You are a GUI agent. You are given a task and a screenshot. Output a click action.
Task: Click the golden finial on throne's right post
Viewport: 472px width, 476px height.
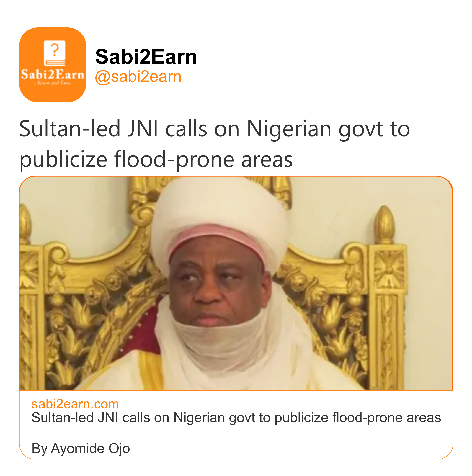[x=385, y=222]
